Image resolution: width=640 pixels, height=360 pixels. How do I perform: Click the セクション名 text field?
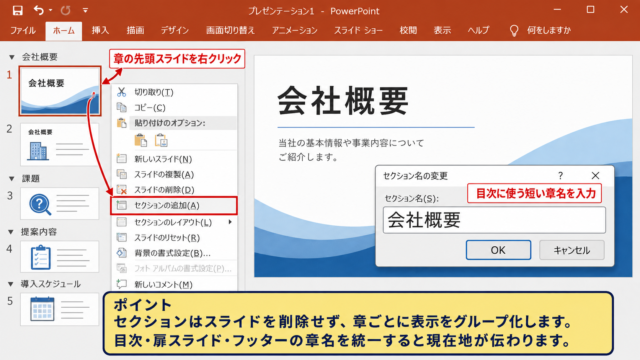coord(494,220)
